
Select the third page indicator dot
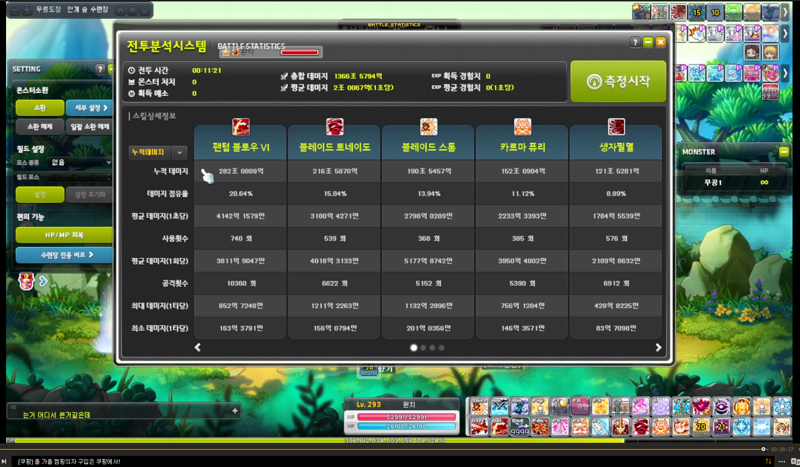pos(432,348)
